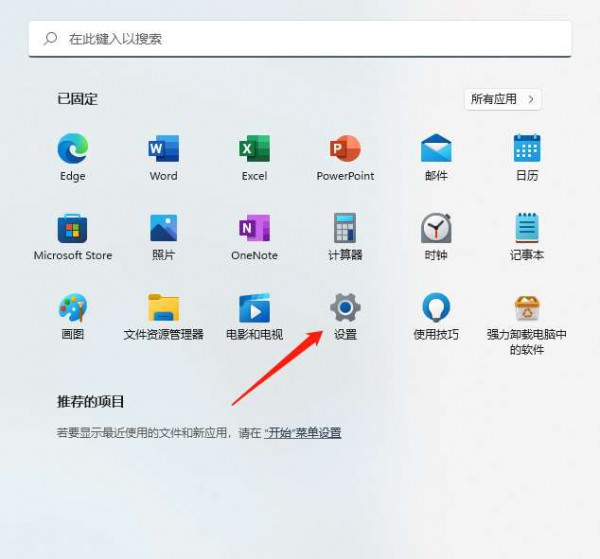
Task: Launch Microsoft Store
Action: pos(73,228)
